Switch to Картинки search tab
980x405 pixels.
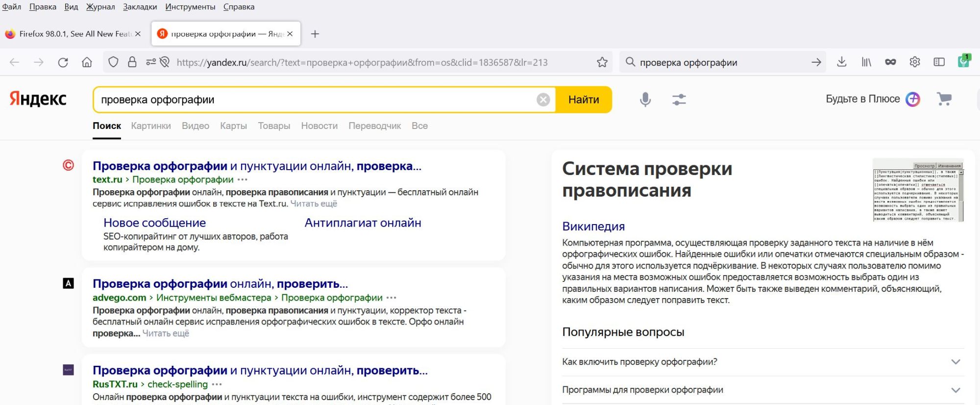point(151,126)
